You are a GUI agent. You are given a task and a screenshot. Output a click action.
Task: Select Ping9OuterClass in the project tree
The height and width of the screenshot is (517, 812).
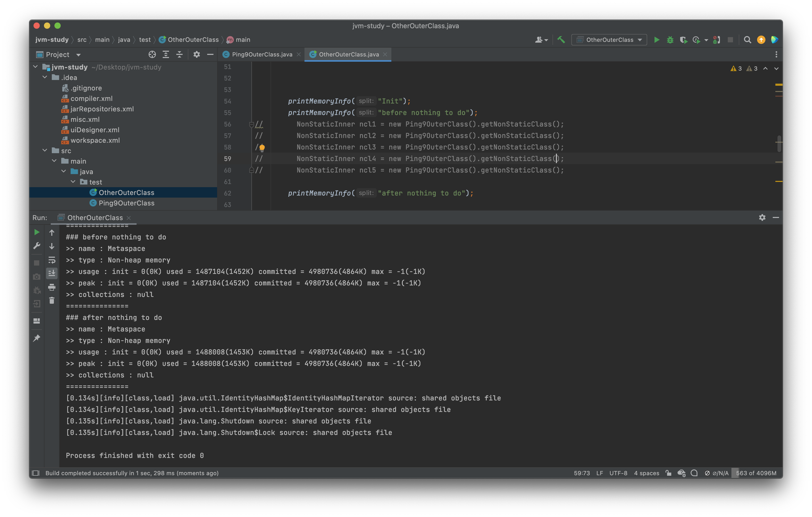[x=126, y=203]
